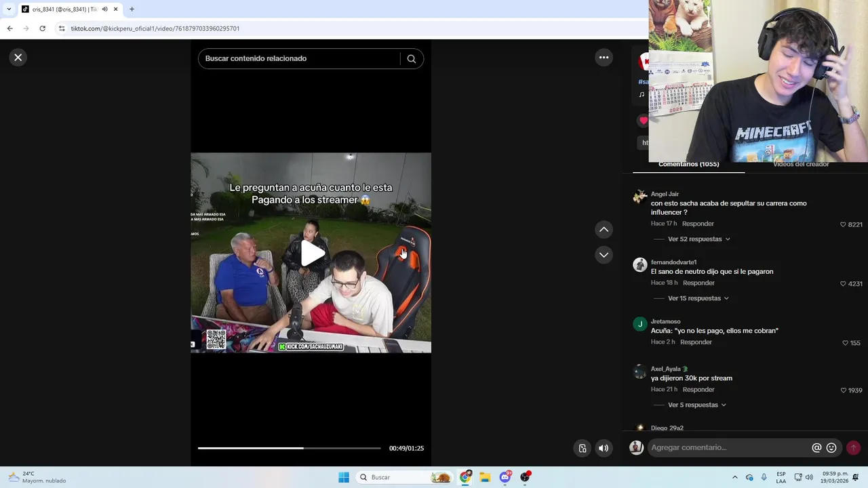Expand Ver 52 respuestas

(x=698, y=239)
